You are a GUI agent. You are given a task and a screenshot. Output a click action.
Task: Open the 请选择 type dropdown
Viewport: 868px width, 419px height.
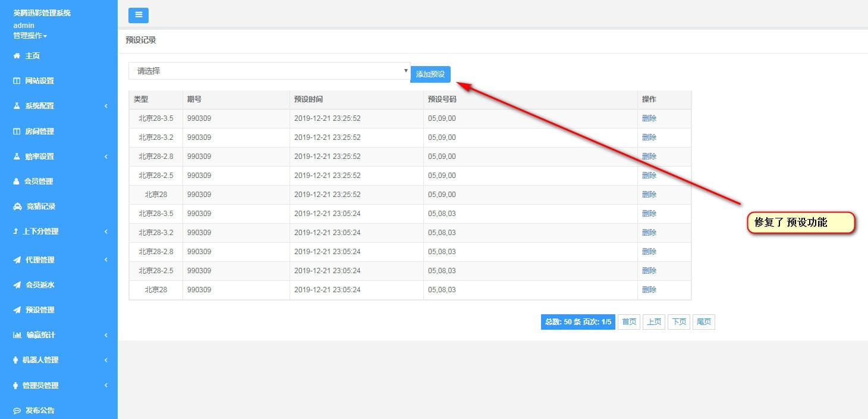pyautogui.click(x=269, y=71)
